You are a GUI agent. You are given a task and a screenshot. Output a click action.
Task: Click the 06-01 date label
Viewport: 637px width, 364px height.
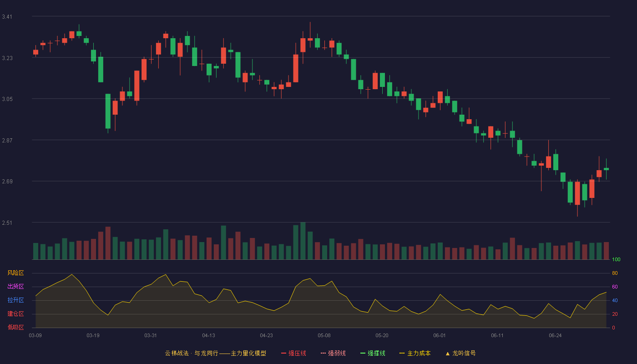(440, 335)
